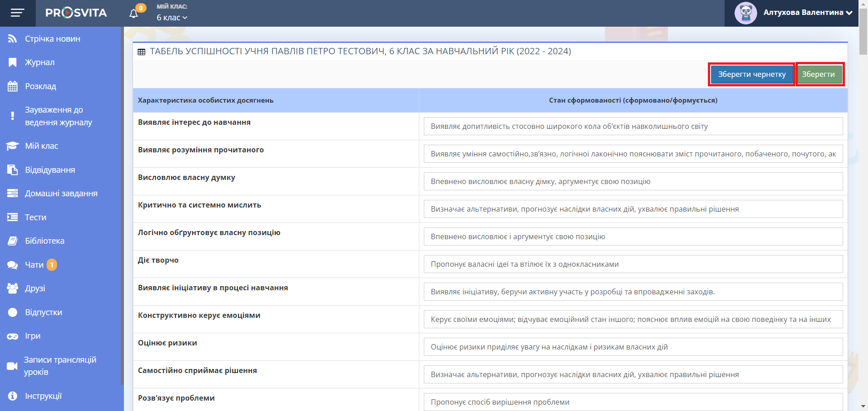Click the user avatar picture
Image resolution: width=868 pixels, height=411 pixels.
745,13
